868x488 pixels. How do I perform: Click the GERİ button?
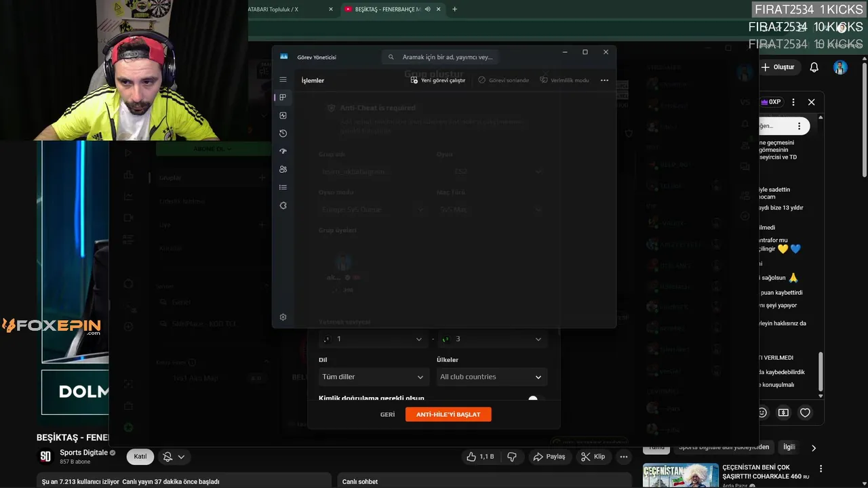(x=387, y=414)
